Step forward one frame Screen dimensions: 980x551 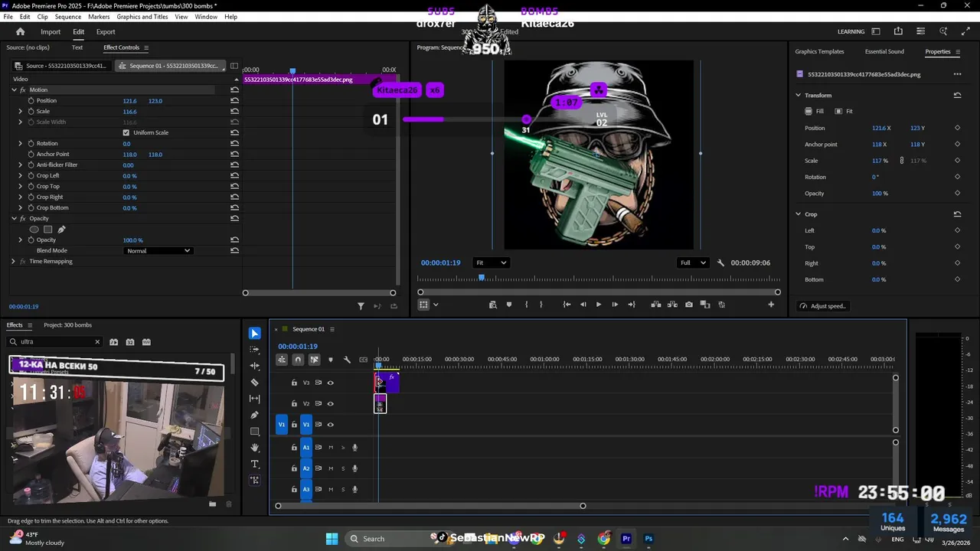click(615, 305)
